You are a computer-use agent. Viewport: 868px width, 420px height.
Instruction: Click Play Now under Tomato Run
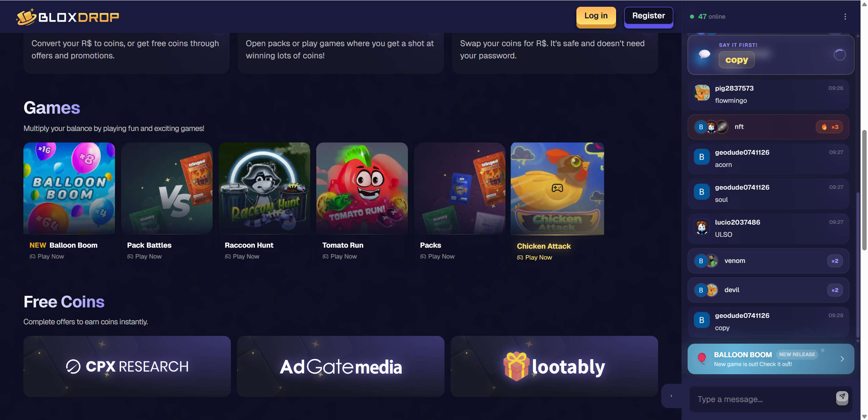point(339,256)
